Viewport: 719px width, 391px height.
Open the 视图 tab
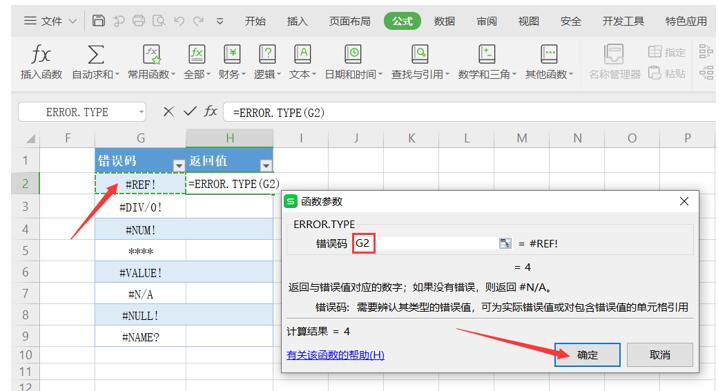[x=529, y=21]
